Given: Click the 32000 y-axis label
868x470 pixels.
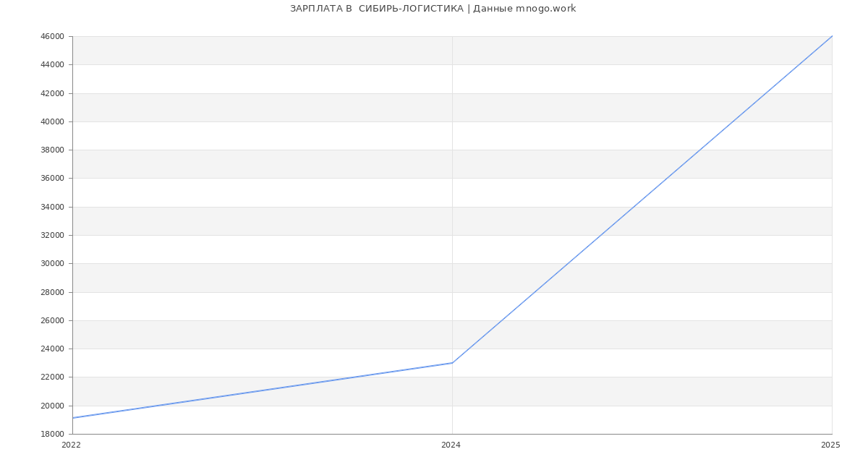Looking at the screenshot, I should (x=52, y=235).
